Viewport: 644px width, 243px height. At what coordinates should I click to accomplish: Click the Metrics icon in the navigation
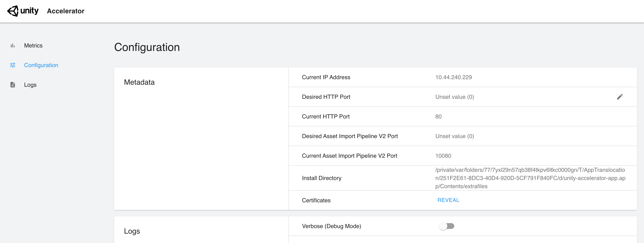(x=13, y=45)
